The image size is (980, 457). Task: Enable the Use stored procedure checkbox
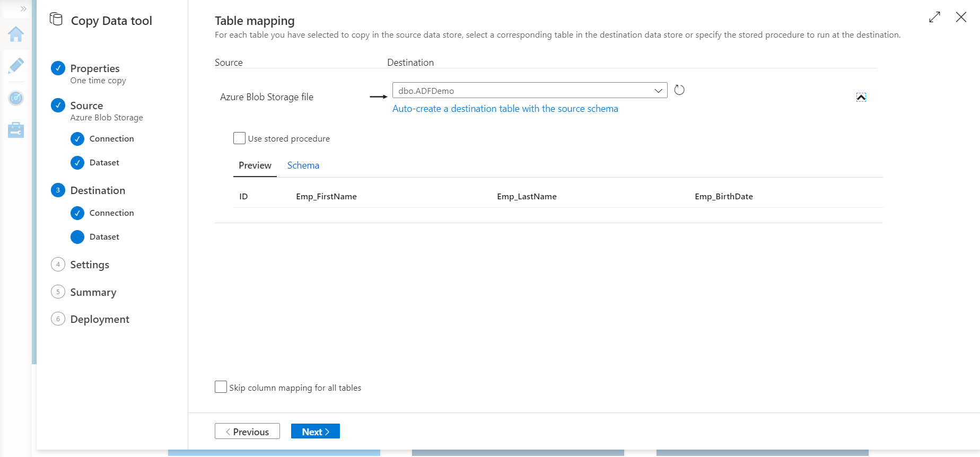pyautogui.click(x=240, y=138)
